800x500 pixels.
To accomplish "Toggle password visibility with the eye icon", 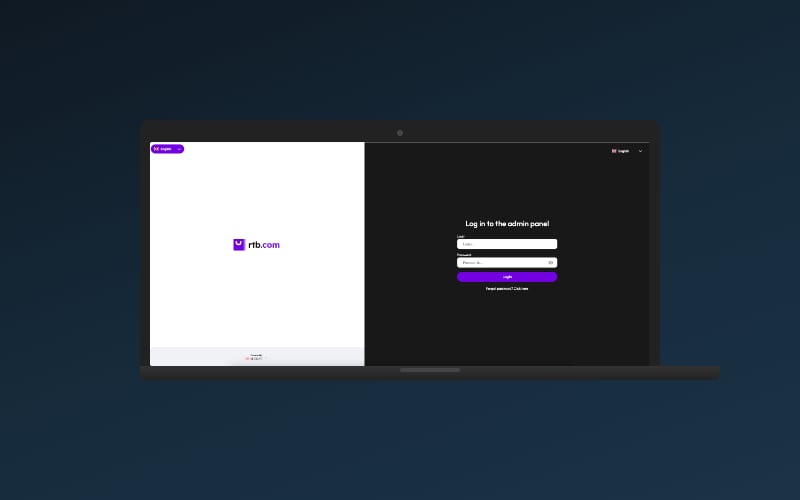I will coord(550,263).
